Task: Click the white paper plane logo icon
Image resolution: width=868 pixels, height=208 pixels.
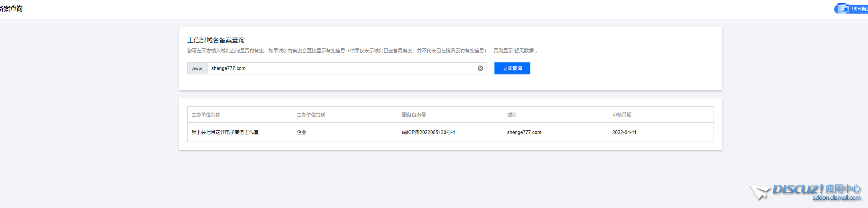Action: pyautogui.click(x=759, y=192)
